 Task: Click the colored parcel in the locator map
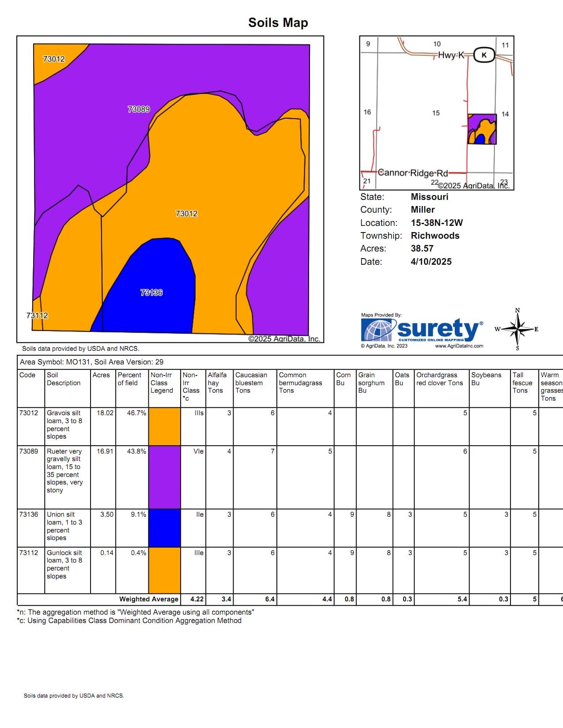(482, 129)
